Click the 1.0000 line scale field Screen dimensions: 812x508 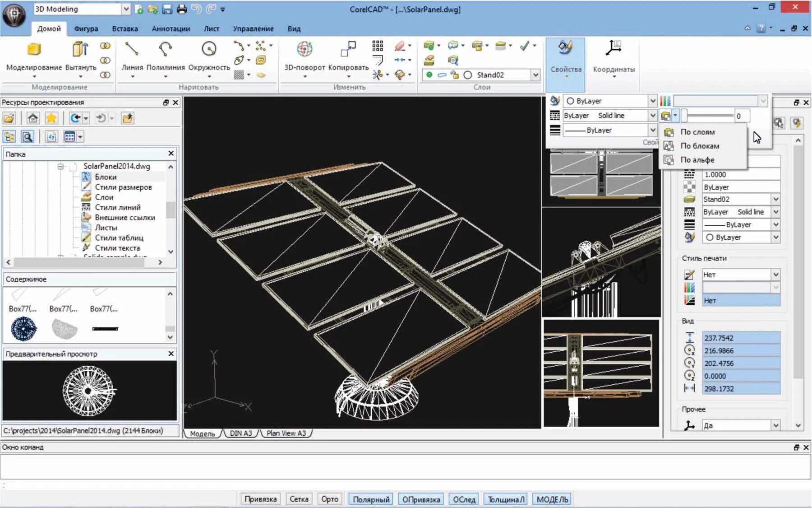[741, 174]
